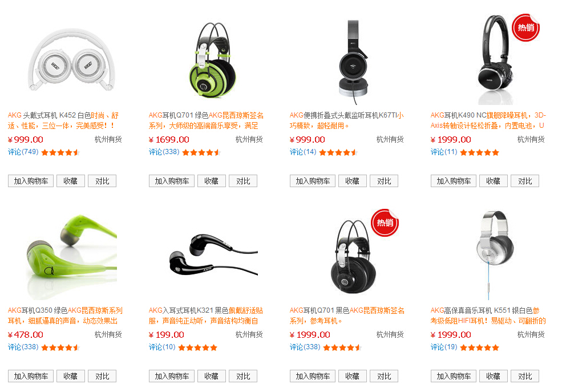Click the 热销 badge on black Q701
Viewport: 566px width, 392px height.
click(385, 223)
